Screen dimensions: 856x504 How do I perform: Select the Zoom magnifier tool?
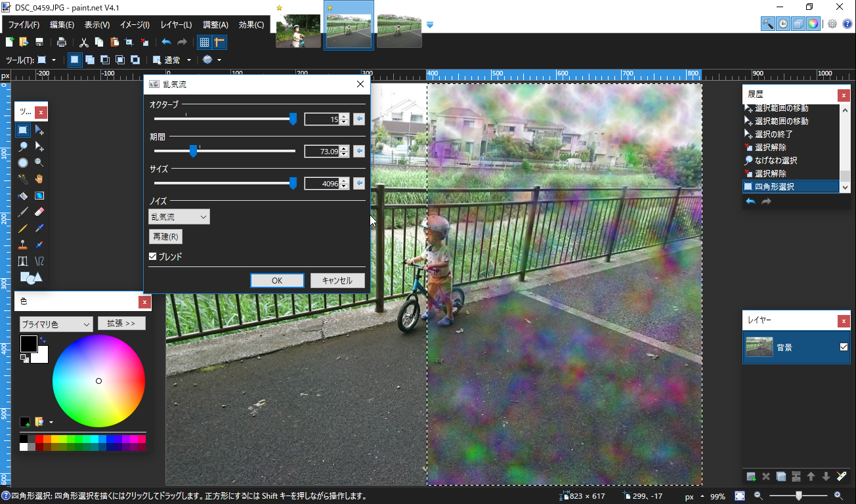[39, 163]
